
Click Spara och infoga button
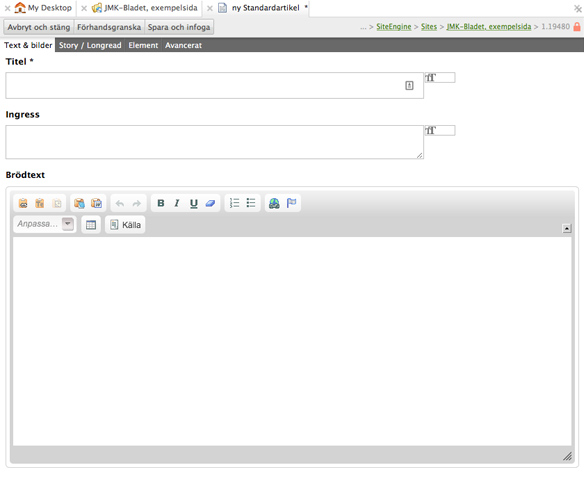pyautogui.click(x=179, y=27)
